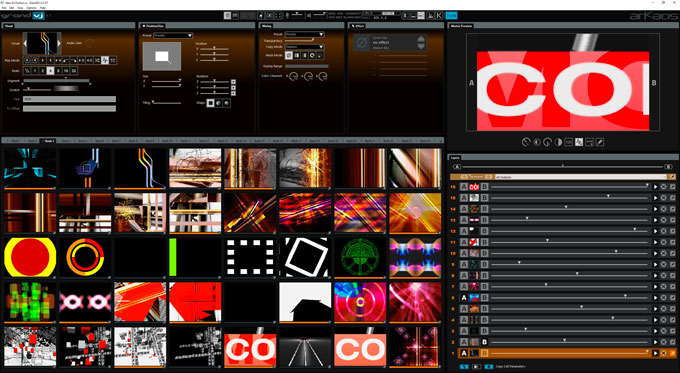Click the first knob icon under Master Preview
The width and height of the screenshot is (680, 373).
[x=526, y=142]
